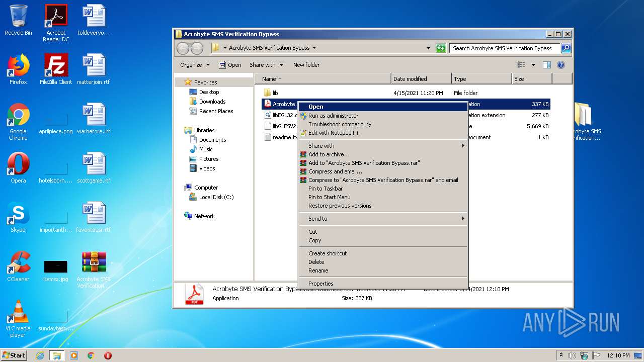Open Explorer Help question mark icon

pos(561,65)
